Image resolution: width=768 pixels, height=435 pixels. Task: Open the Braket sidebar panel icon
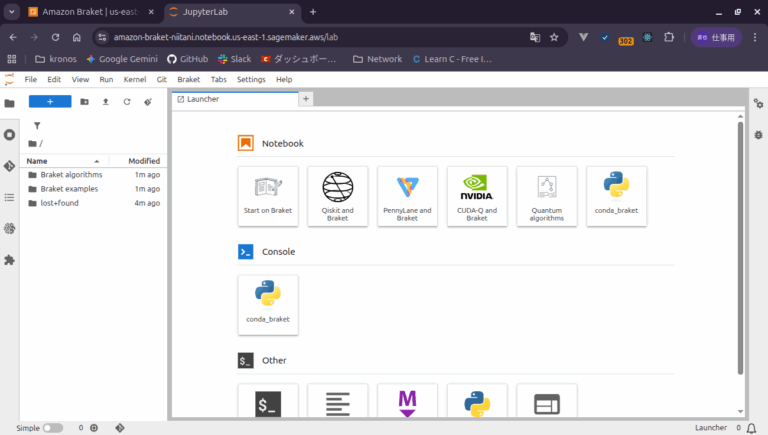click(x=9, y=229)
